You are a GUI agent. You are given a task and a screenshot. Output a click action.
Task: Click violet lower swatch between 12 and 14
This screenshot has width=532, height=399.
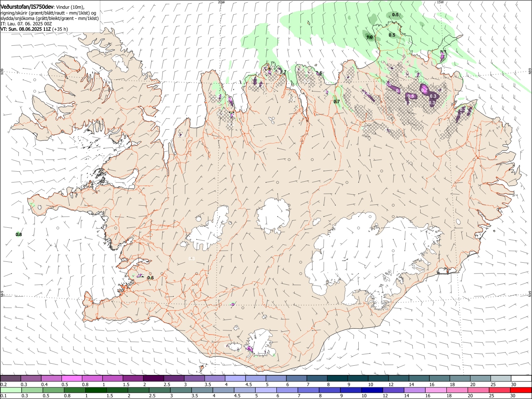coord(394,390)
